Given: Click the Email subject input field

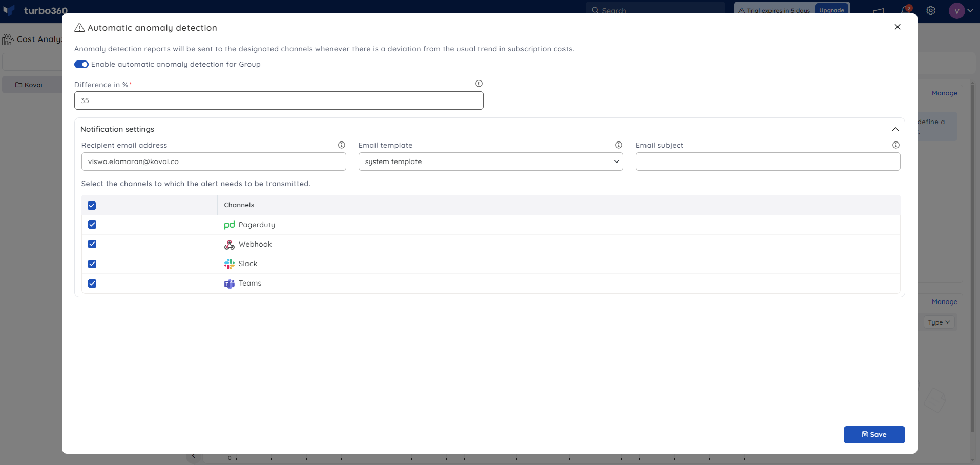Looking at the screenshot, I should (x=767, y=161).
